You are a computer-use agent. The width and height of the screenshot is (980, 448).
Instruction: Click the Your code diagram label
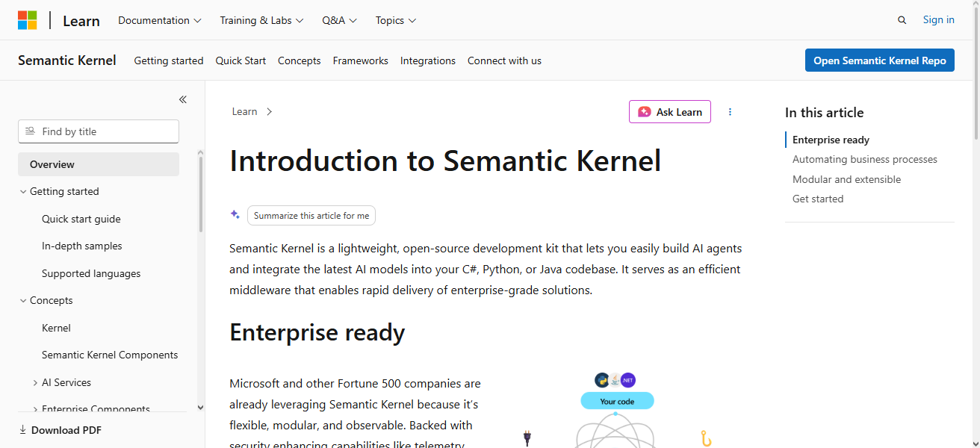617,401
